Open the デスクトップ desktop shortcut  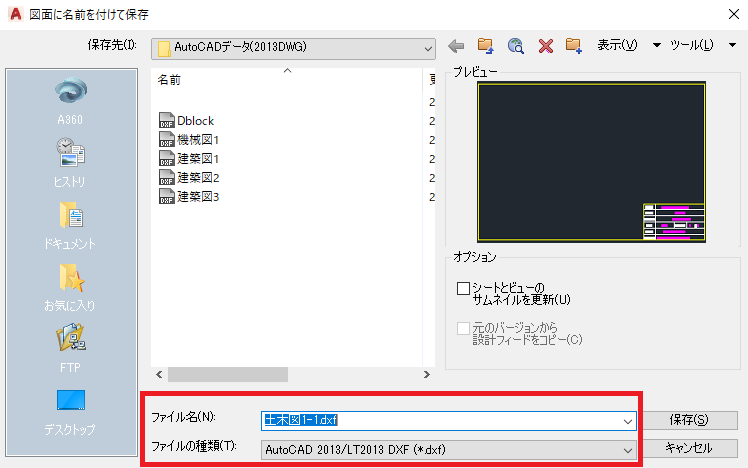click(71, 412)
